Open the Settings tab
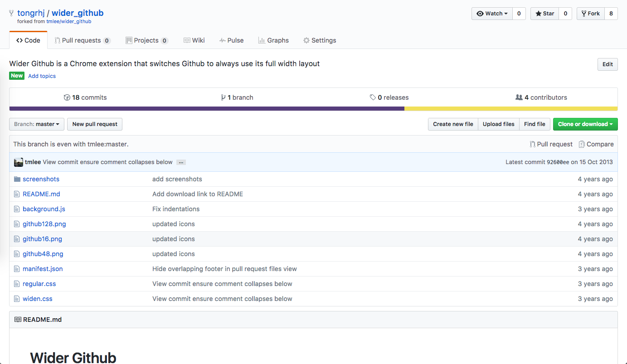 point(320,40)
